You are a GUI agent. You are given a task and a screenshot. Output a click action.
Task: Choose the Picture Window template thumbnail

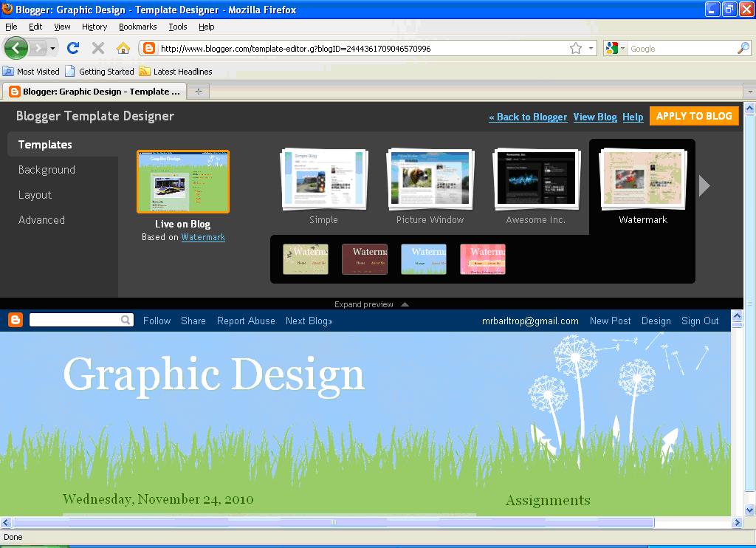[430, 179]
